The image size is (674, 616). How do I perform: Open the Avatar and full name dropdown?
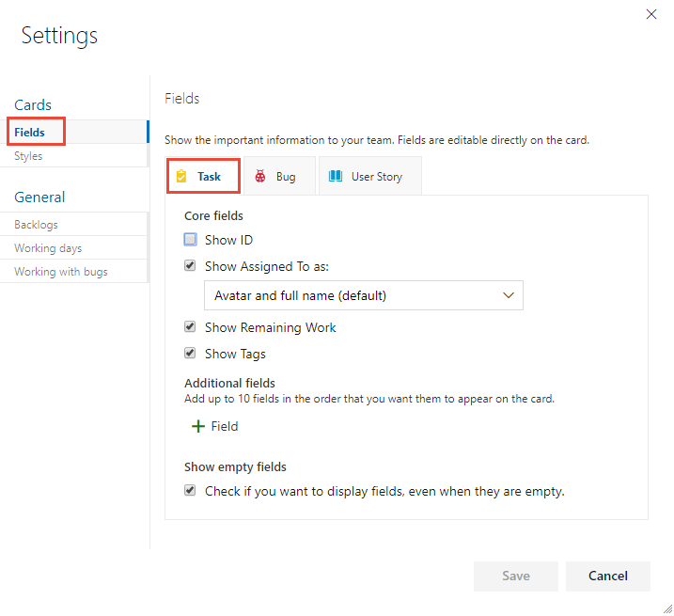pyautogui.click(x=364, y=295)
